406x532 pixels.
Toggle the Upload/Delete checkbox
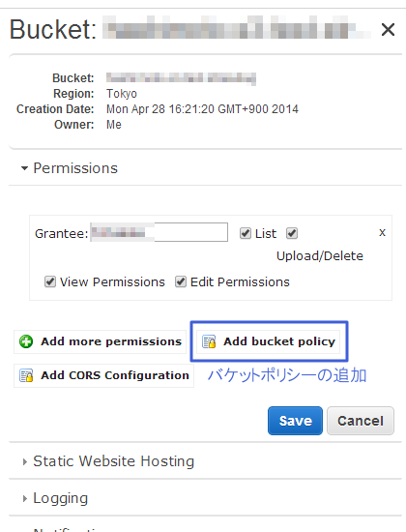[x=292, y=233]
